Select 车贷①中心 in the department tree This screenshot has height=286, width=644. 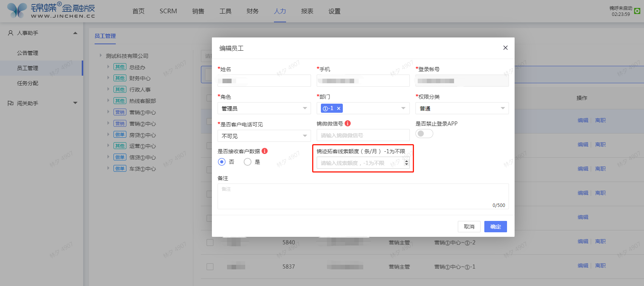click(143, 169)
